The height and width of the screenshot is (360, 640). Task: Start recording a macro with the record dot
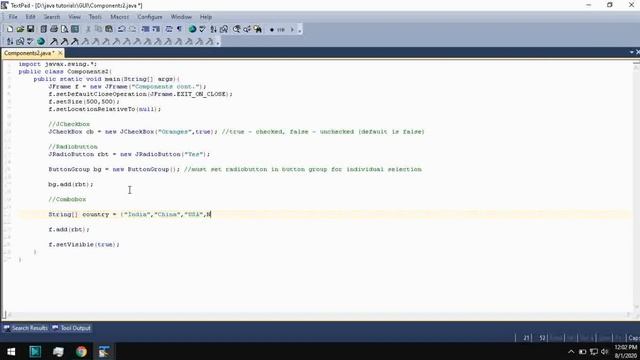pyautogui.click(x=272, y=29)
